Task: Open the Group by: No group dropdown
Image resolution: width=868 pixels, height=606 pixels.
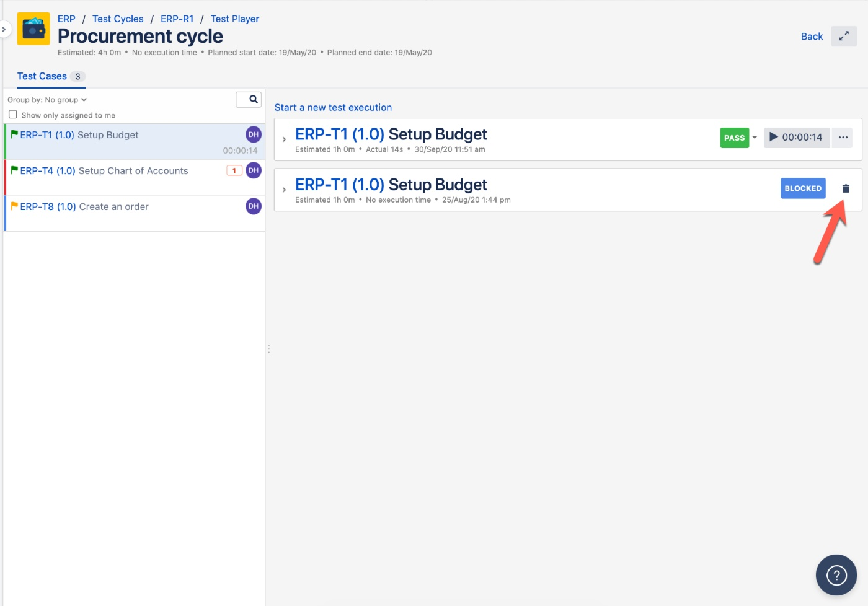Action: [47, 100]
